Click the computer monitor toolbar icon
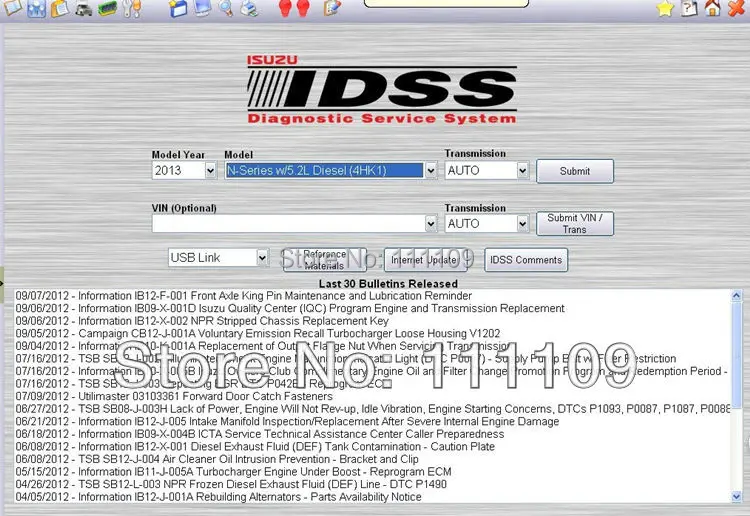Image resolution: width=750 pixels, height=516 pixels. (202, 7)
